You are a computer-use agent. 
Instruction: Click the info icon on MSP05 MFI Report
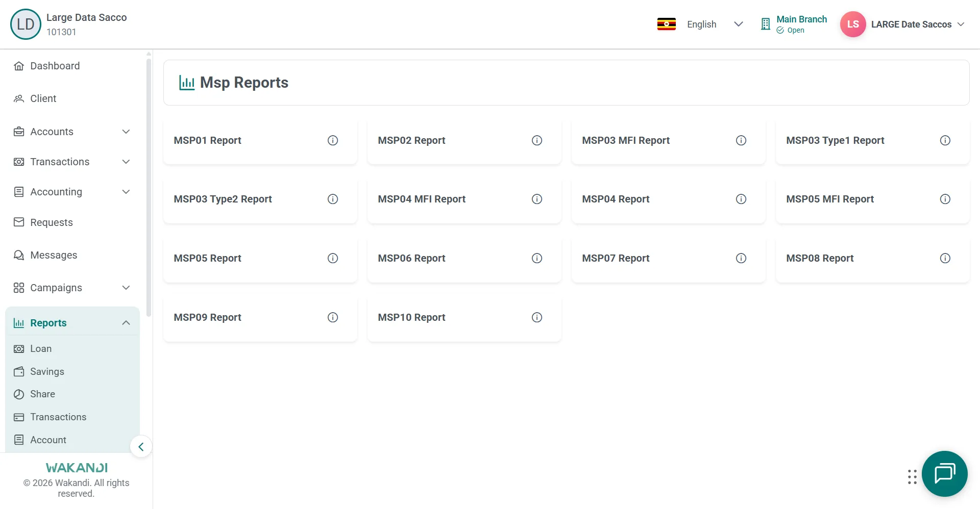pyautogui.click(x=945, y=199)
